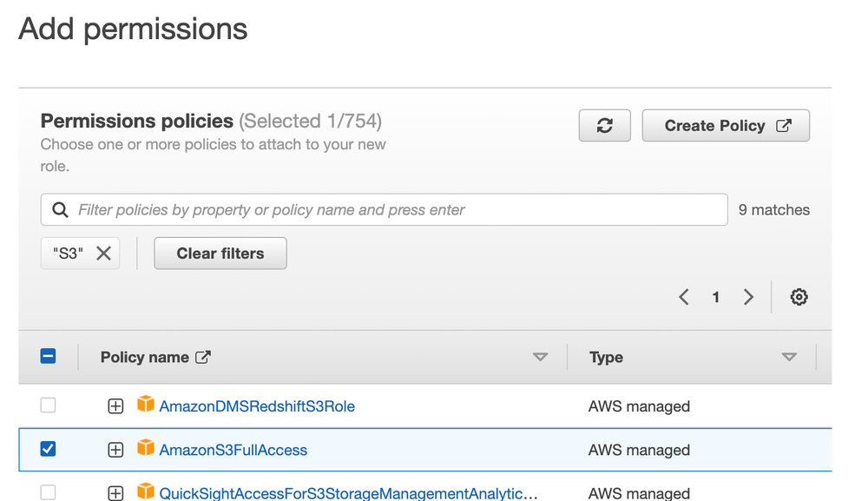Click the select-all policies checkbox
868x501 pixels.
(48, 356)
